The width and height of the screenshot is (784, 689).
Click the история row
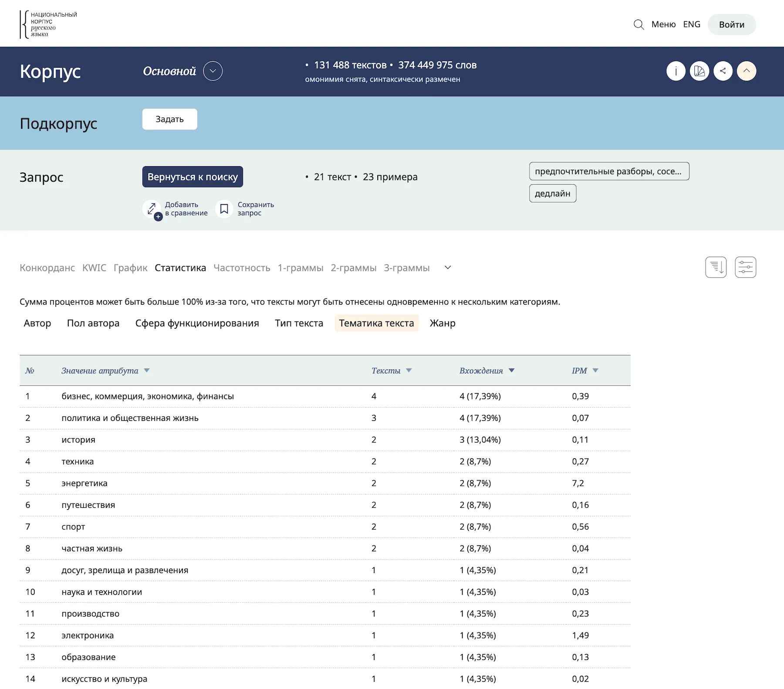pos(325,440)
